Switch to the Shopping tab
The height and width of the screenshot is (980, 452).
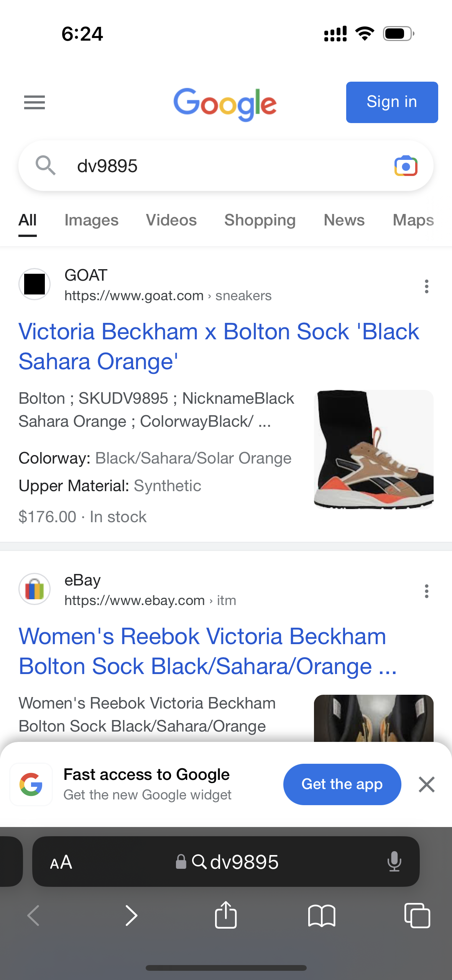(260, 220)
